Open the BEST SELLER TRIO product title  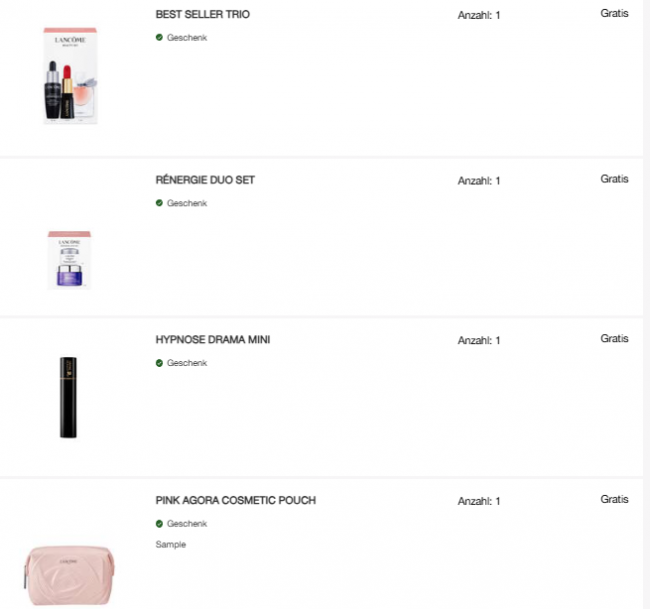[203, 15]
